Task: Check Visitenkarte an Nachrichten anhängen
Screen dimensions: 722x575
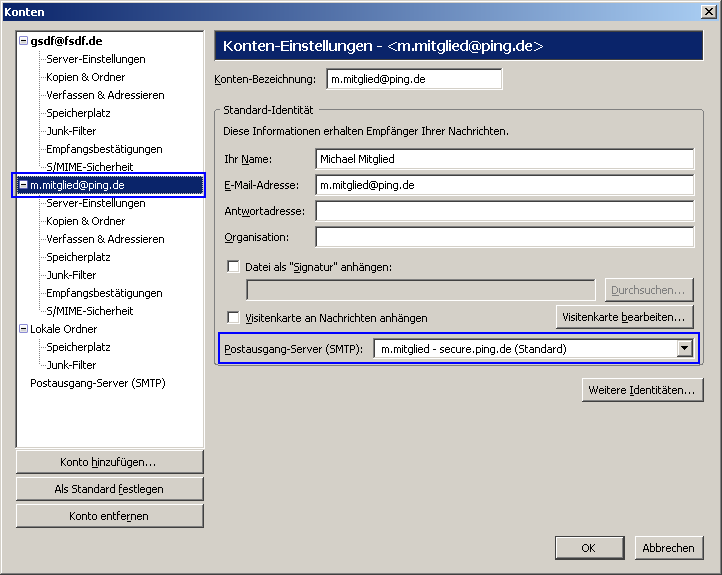Action: coord(234,317)
